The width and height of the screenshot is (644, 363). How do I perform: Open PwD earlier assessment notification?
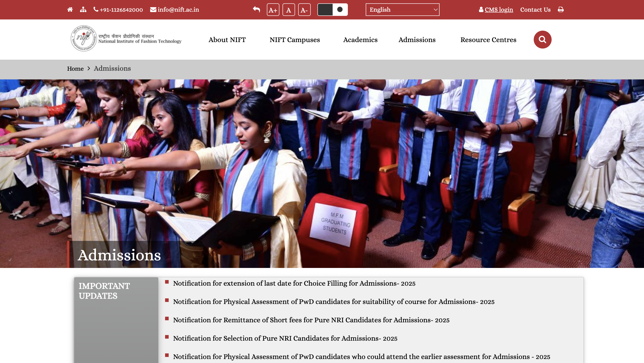(x=361, y=357)
